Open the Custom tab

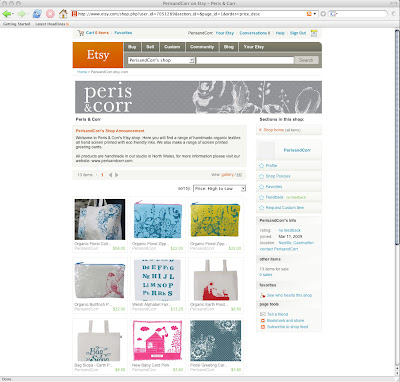coord(172,47)
